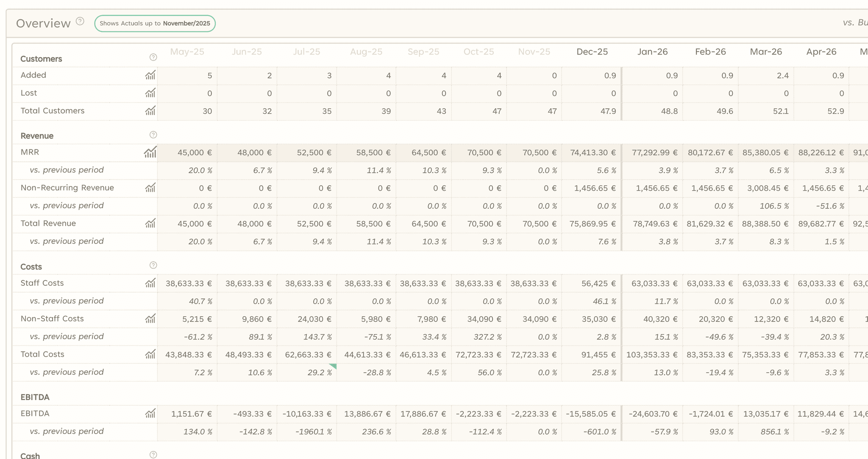The width and height of the screenshot is (868, 459).
Task: Select the Dec-25 column header
Action: coord(592,52)
